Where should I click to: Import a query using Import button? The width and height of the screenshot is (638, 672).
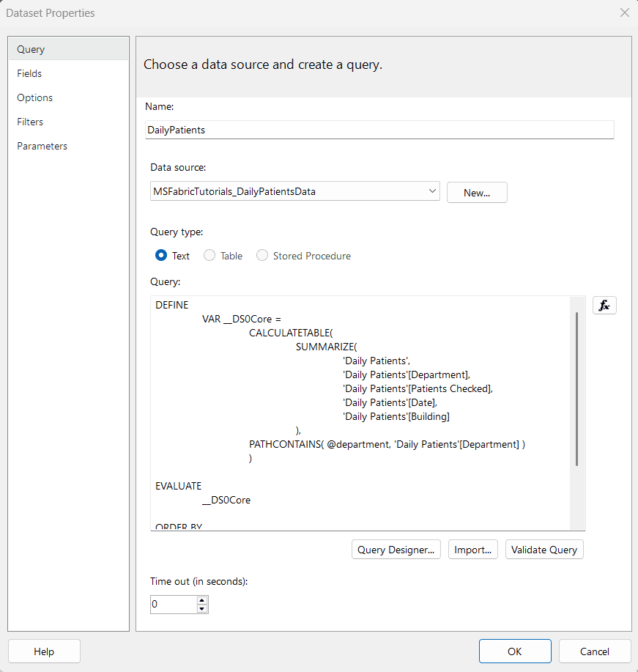pyautogui.click(x=472, y=550)
